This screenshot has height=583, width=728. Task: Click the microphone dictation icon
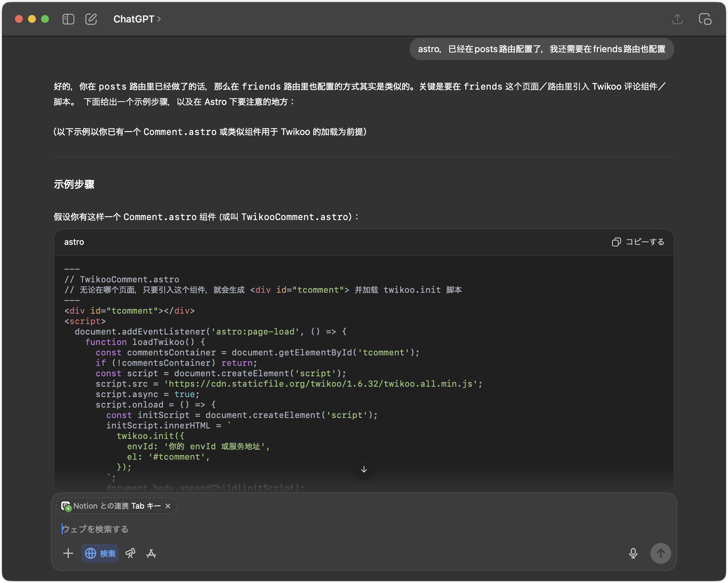point(633,553)
